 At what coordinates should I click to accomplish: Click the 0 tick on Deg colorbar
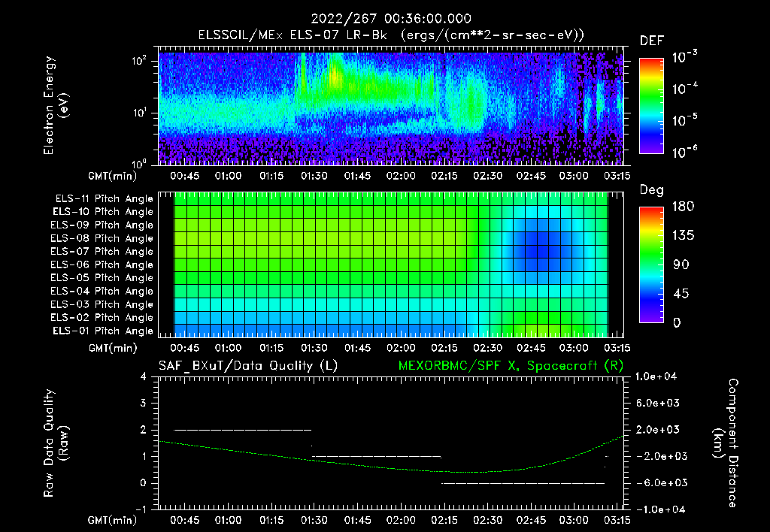click(677, 322)
